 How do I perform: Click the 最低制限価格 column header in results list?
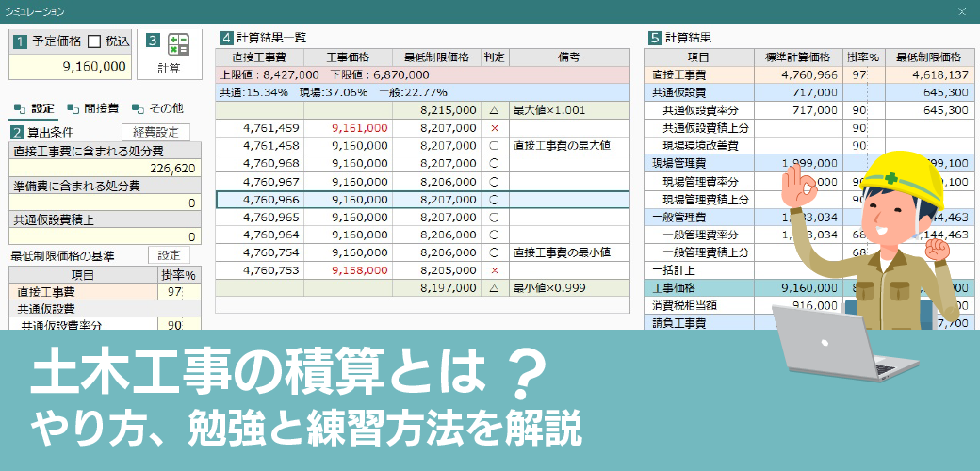pos(431,57)
